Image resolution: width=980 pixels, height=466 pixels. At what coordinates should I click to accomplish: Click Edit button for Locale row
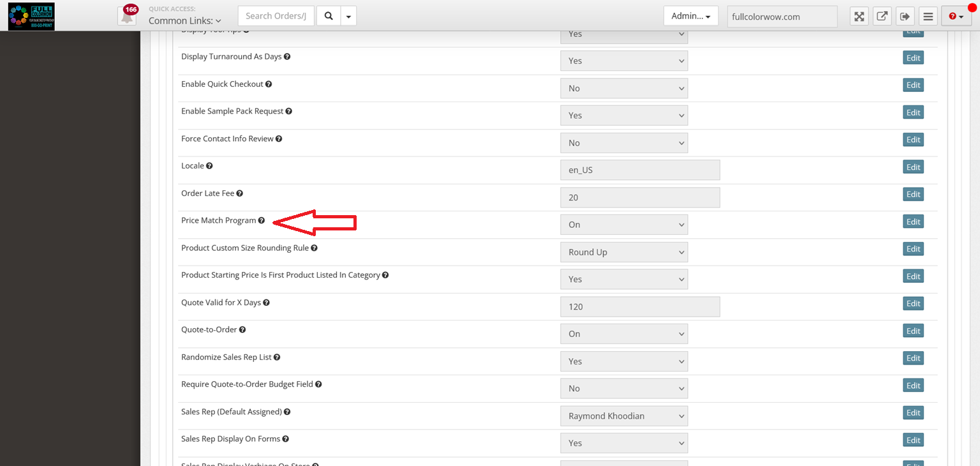(x=913, y=167)
